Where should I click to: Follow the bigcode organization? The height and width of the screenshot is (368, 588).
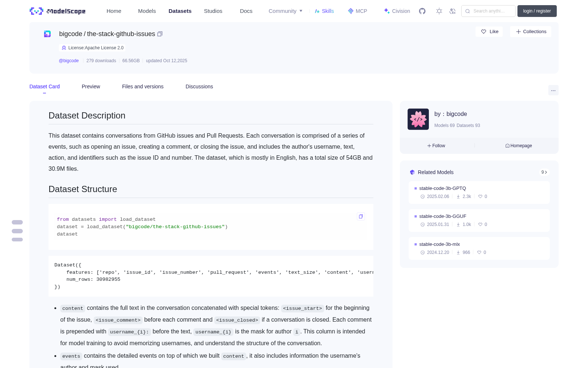pyautogui.click(x=436, y=146)
